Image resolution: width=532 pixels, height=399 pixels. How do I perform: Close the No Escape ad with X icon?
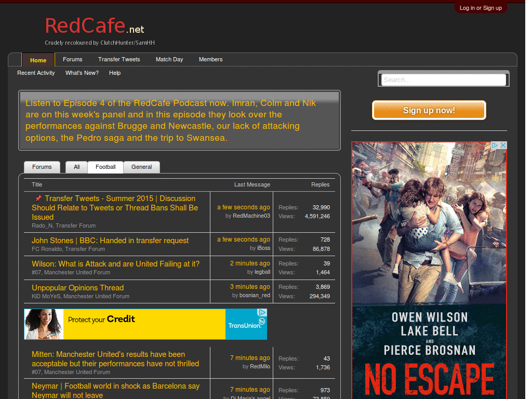click(x=503, y=145)
